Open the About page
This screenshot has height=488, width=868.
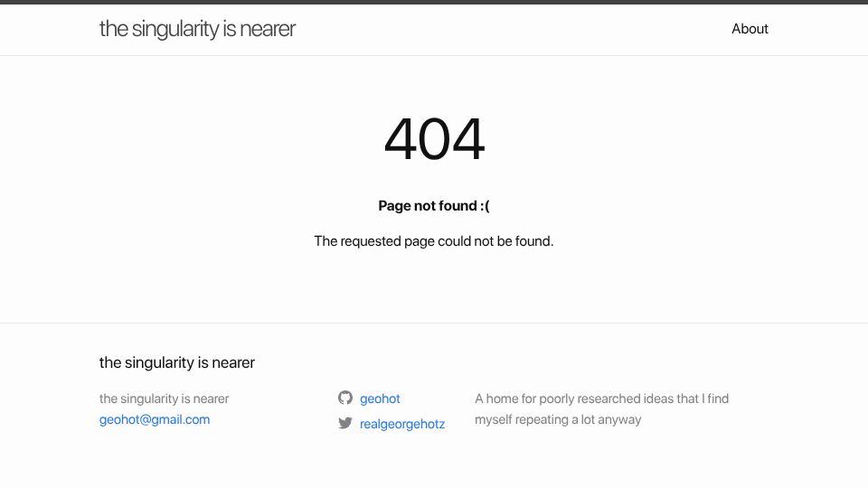(750, 29)
